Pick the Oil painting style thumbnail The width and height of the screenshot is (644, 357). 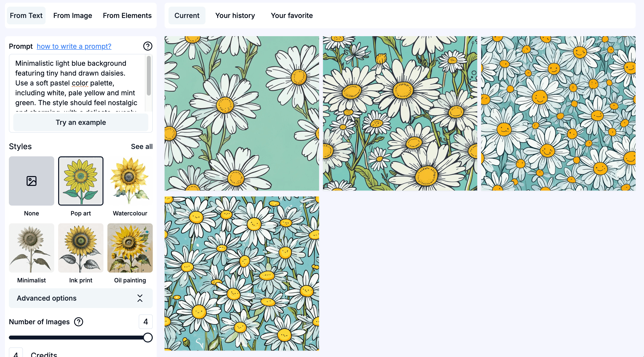(130, 248)
